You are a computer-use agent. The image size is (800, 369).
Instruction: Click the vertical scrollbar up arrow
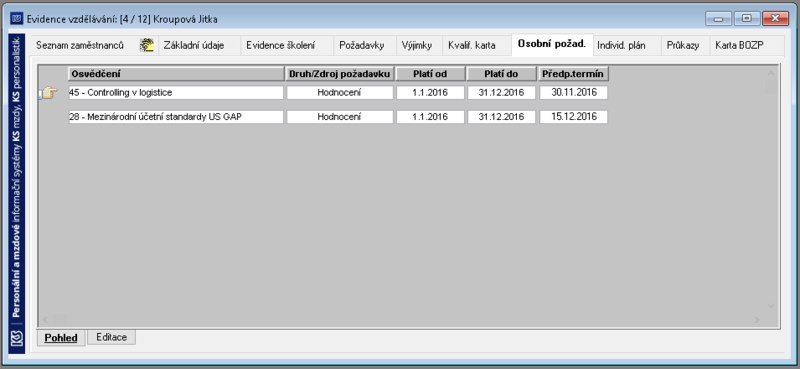[771, 73]
